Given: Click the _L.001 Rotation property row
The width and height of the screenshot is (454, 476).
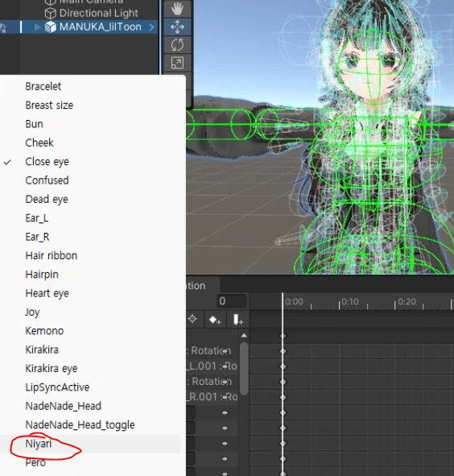Looking at the screenshot, I should click(x=213, y=366).
